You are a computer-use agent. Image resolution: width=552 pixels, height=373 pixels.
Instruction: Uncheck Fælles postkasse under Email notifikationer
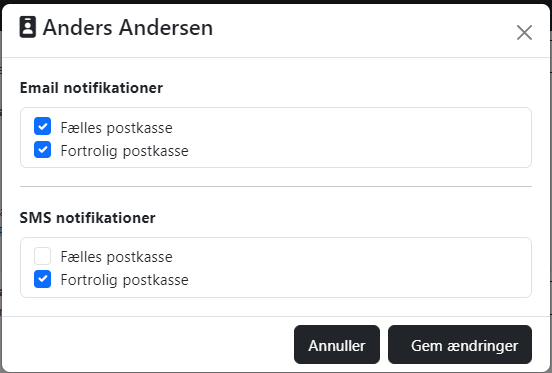coord(43,126)
